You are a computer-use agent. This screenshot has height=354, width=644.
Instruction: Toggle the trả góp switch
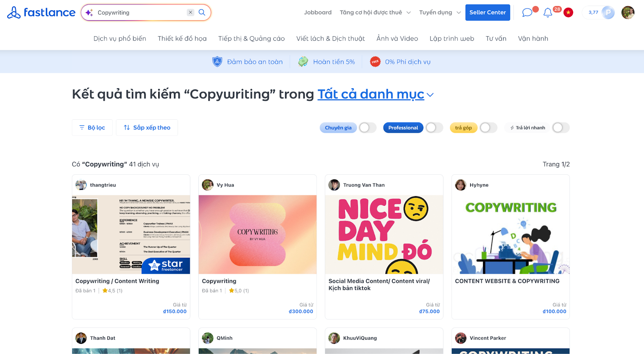click(489, 128)
